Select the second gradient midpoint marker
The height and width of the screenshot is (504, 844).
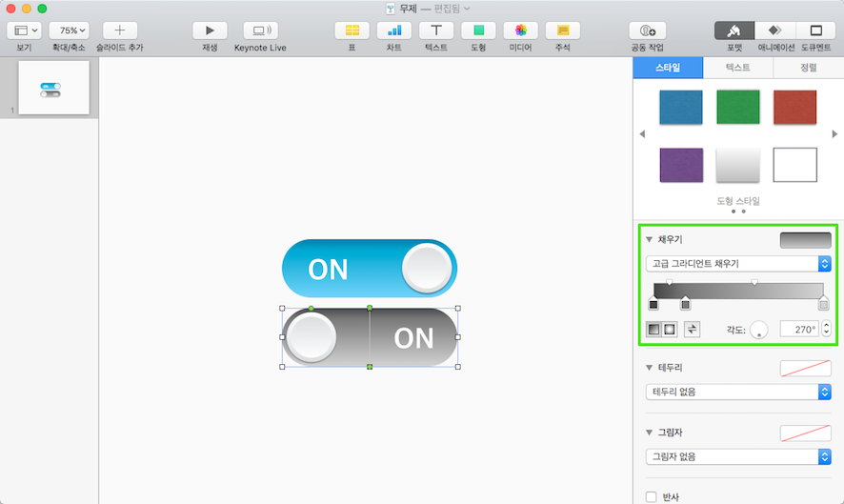pos(754,282)
